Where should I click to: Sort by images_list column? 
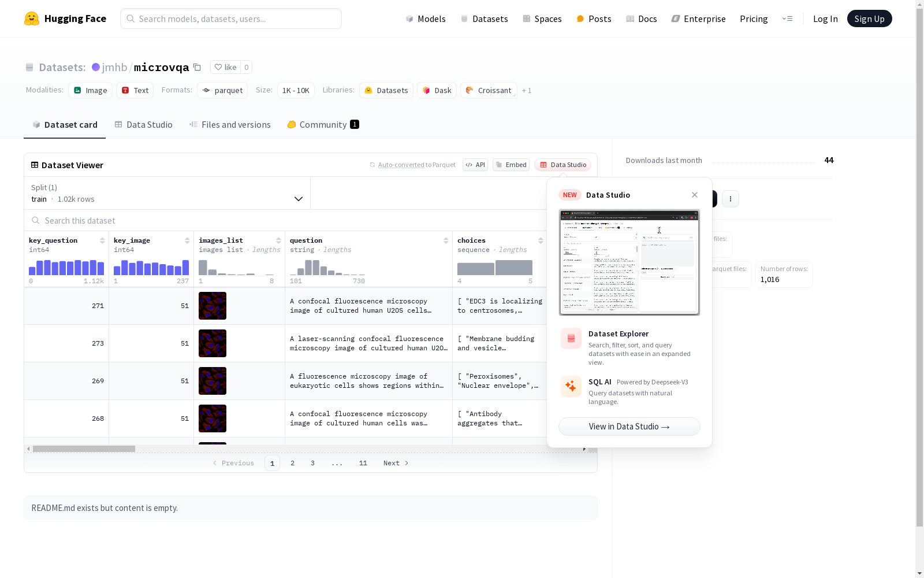tap(278, 240)
